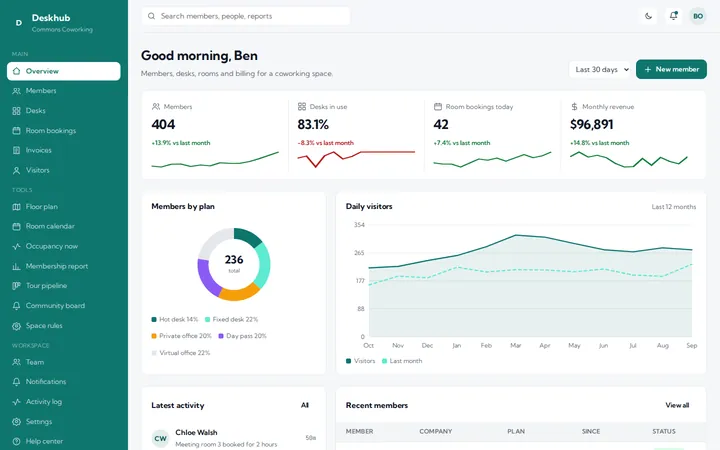Click the Room calendar icon
The width and height of the screenshot is (720, 450).
pyautogui.click(x=17, y=226)
